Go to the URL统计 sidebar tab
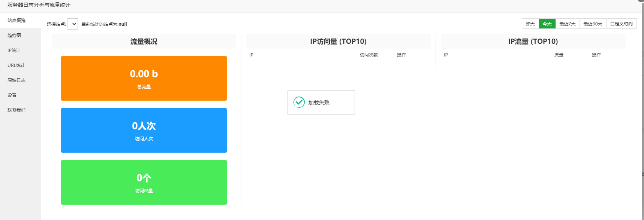 [x=20, y=65]
